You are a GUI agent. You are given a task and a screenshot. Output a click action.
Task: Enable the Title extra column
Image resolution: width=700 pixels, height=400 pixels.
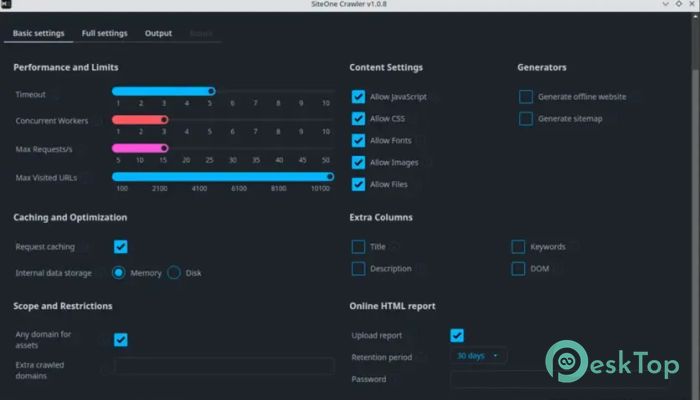coord(358,247)
